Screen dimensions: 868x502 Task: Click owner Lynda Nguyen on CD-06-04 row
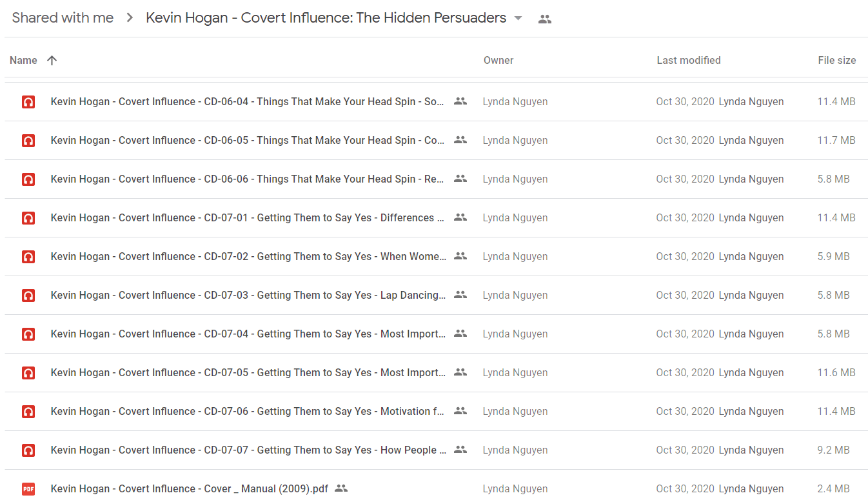point(515,101)
